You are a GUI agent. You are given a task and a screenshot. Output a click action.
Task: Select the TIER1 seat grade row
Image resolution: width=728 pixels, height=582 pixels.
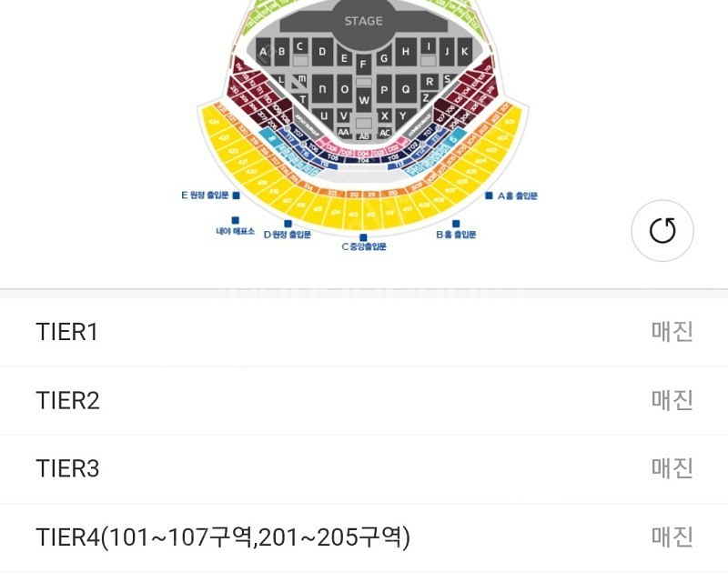coord(364,332)
